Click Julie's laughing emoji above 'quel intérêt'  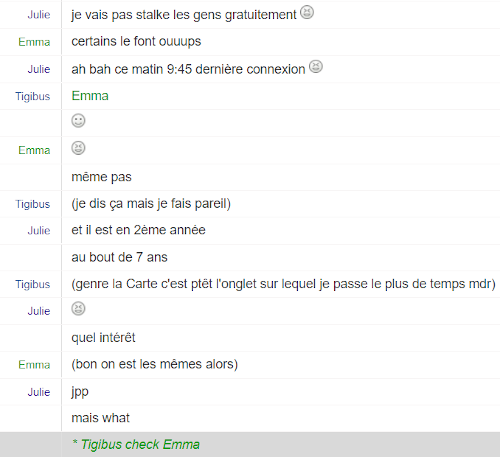click(x=78, y=309)
